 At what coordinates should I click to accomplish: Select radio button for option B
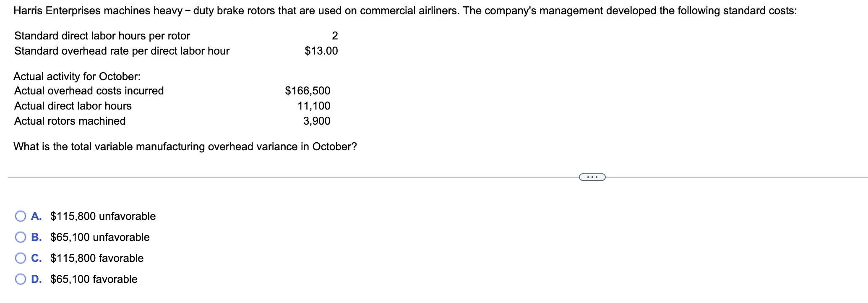pyautogui.click(x=21, y=238)
